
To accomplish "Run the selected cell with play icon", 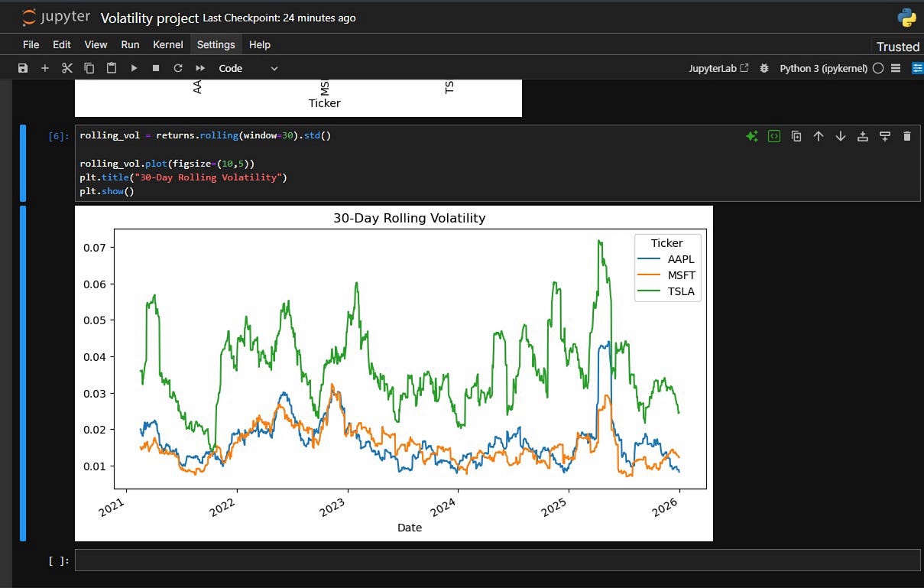I will 134,68.
